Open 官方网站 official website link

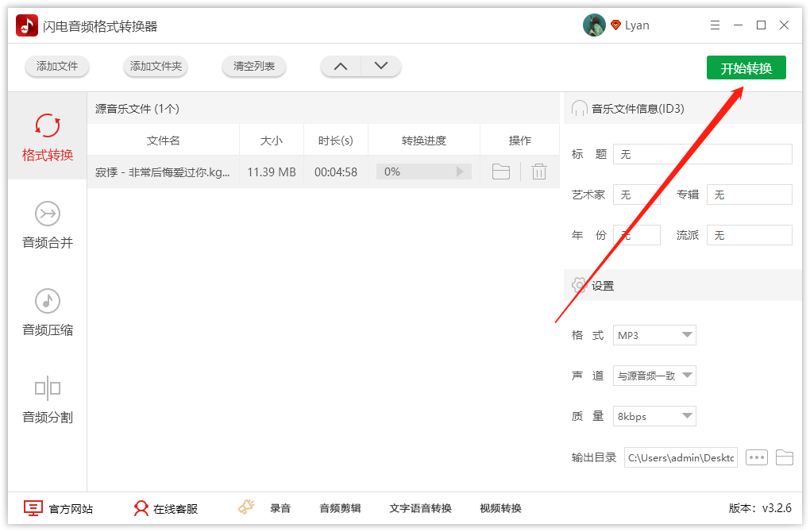click(x=71, y=509)
